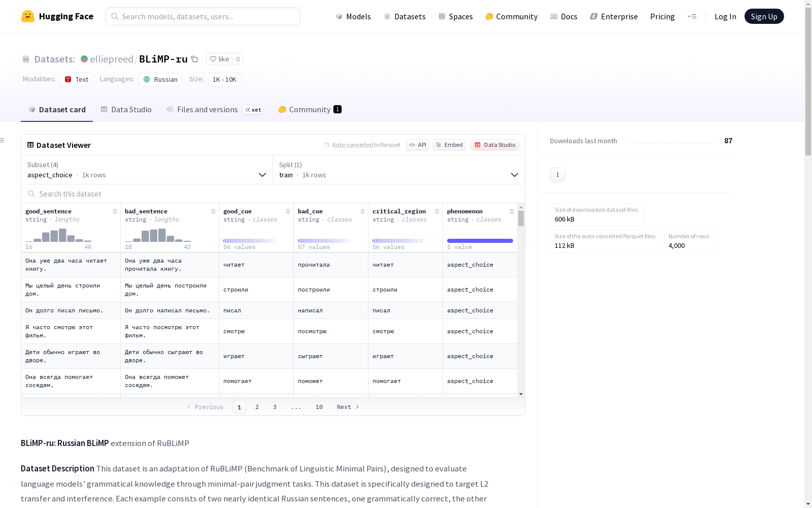Expand the Subset aspect_choice dropdown

point(147,170)
